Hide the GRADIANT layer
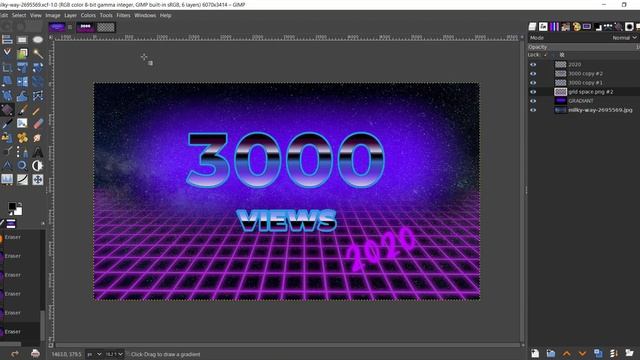Screen dimensions: 640x360 point(533,101)
